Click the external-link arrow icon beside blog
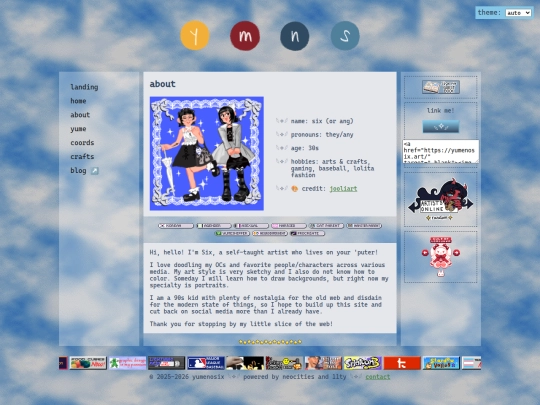This screenshot has width=540, height=405. click(x=95, y=171)
